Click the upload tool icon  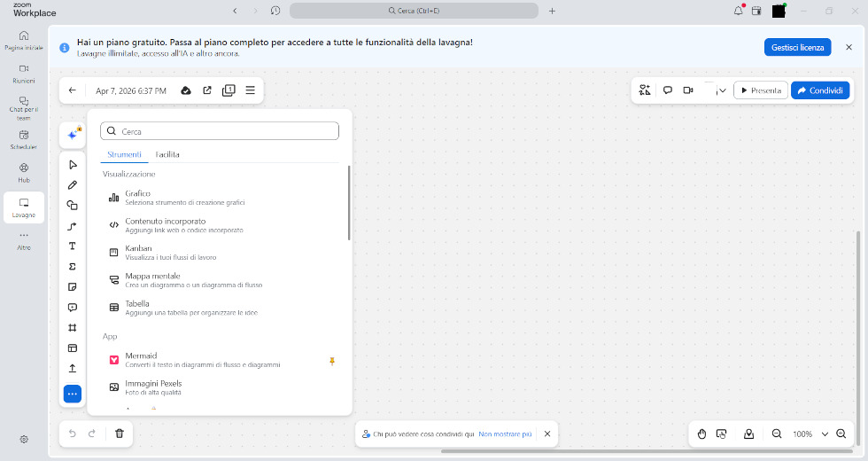click(x=73, y=369)
